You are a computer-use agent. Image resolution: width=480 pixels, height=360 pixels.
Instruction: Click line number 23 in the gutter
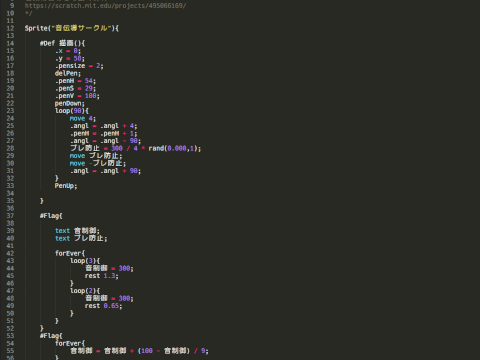10,111
